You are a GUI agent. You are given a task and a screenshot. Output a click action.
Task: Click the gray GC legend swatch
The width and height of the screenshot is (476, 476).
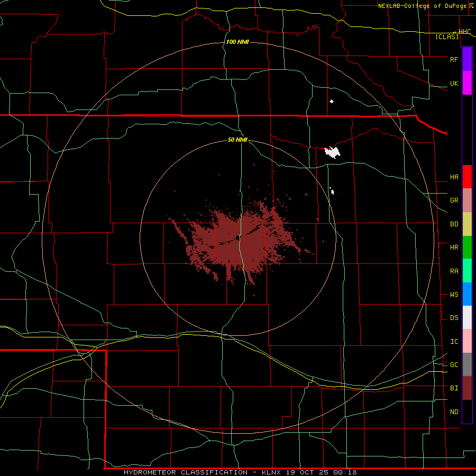pos(467,364)
